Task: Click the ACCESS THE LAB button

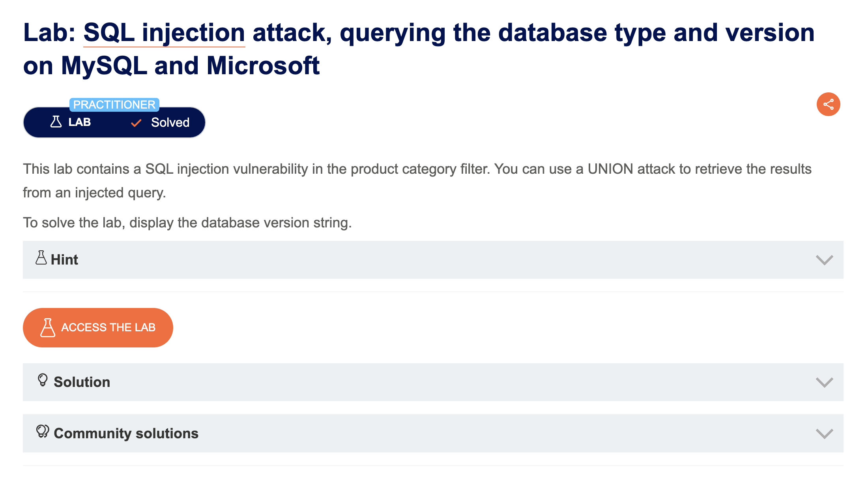Action: point(98,328)
